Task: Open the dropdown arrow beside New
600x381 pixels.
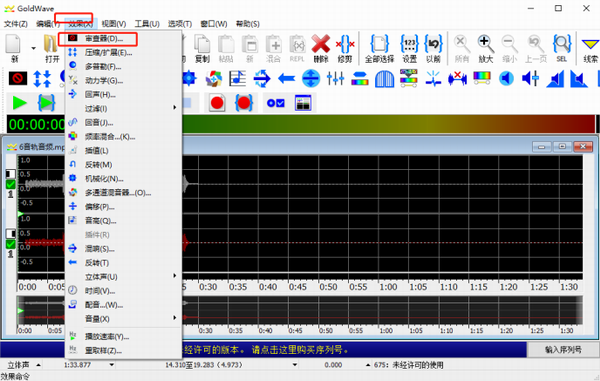Action: point(34,48)
